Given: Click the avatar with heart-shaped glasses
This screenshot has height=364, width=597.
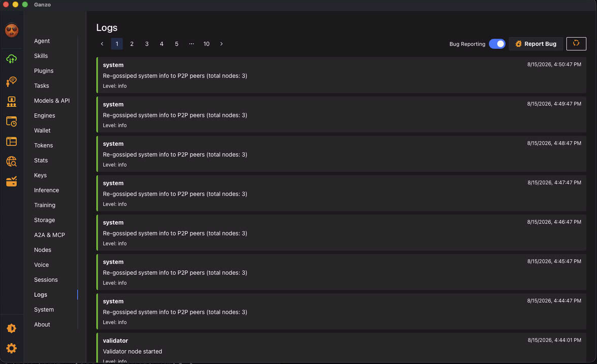Looking at the screenshot, I should tap(12, 30).
